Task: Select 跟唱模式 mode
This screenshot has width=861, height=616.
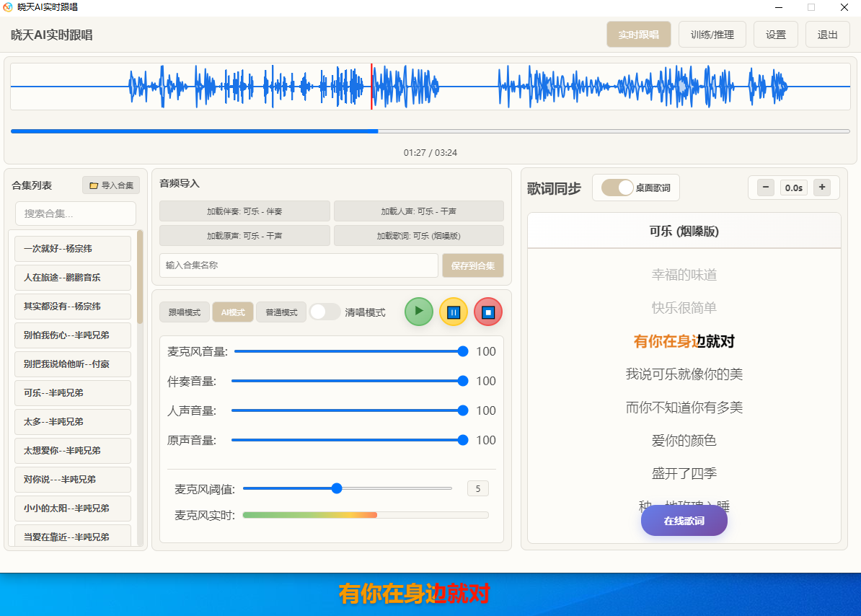Action: pyautogui.click(x=185, y=312)
